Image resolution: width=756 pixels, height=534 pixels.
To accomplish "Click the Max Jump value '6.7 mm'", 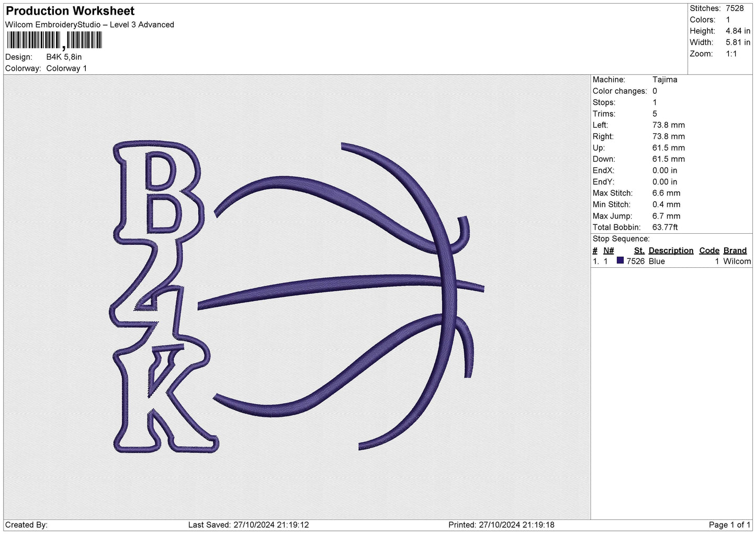I will pyautogui.click(x=667, y=216).
